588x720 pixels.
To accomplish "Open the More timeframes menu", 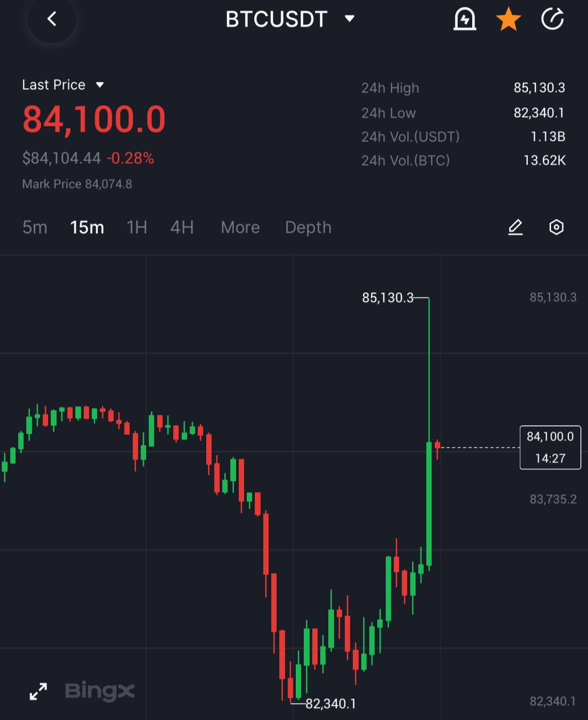I will click(240, 227).
